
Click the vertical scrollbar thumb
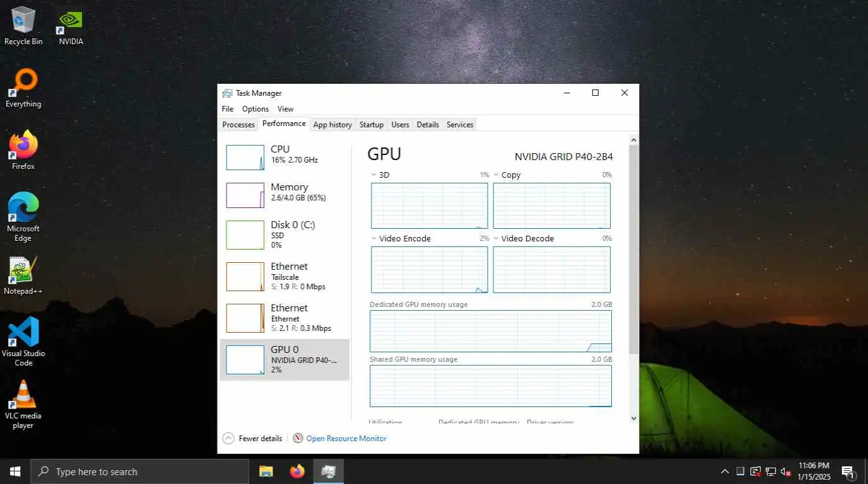coord(634,249)
